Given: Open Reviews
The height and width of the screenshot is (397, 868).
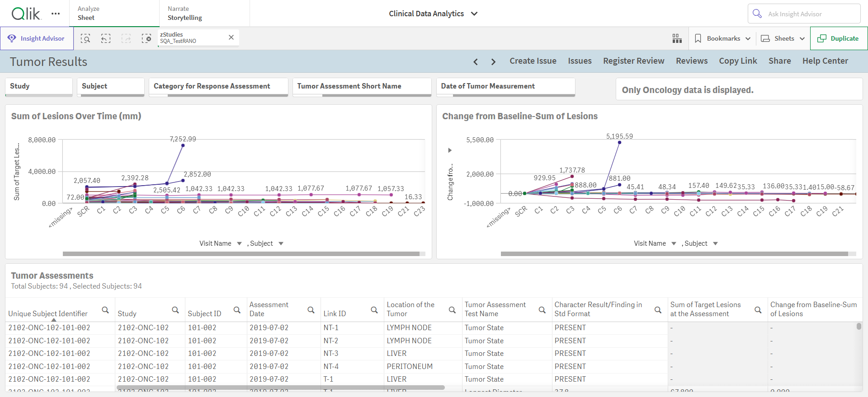Looking at the screenshot, I should click(x=692, y=61).
